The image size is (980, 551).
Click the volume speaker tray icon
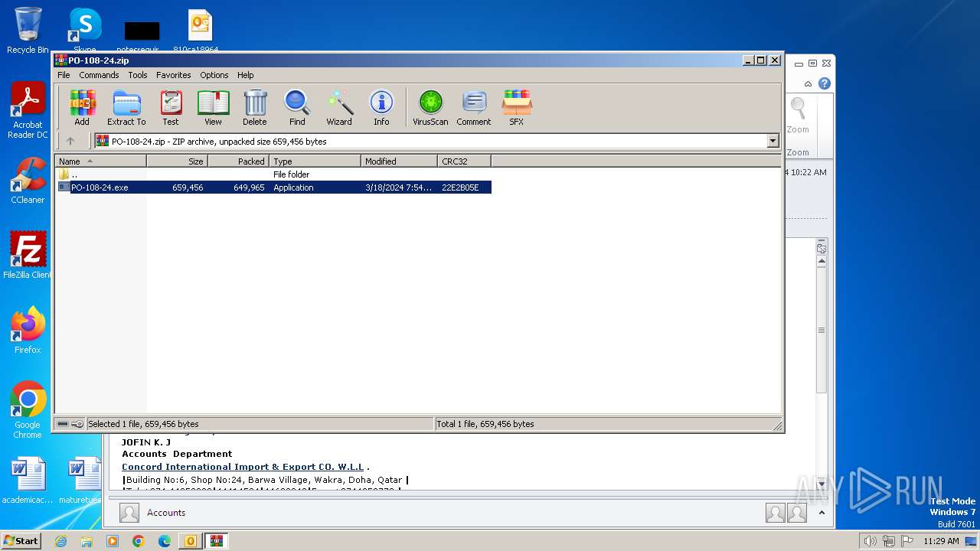[x=870, y=541]
